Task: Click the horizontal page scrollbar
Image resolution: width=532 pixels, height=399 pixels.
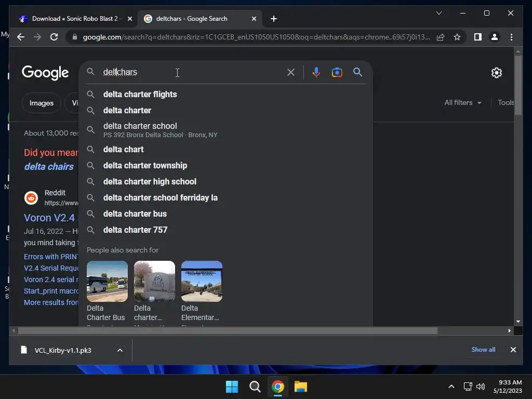Action: [x=228, y=330]
